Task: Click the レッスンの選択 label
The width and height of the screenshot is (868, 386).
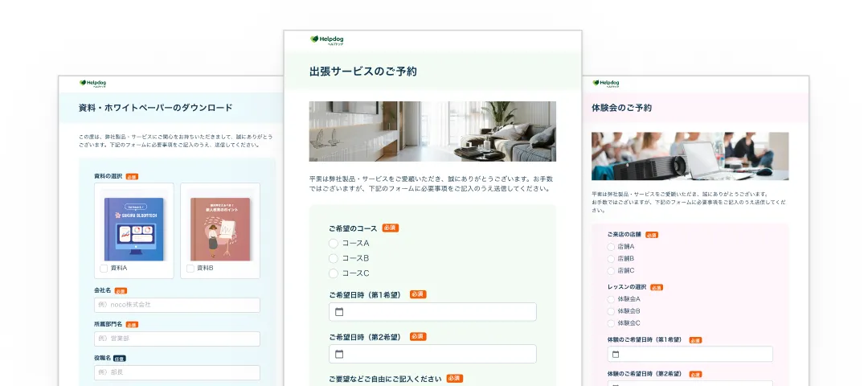Action: coord(627,287)
